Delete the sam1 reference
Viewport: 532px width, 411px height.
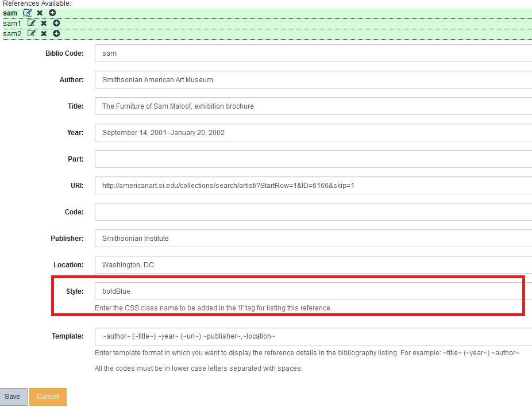point(44,23)
